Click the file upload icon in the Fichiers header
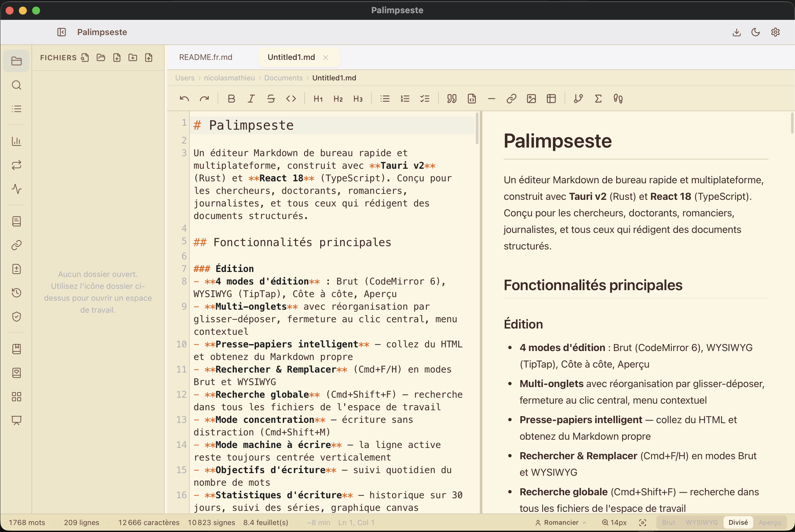Image resolution: width=795 pixels, height=532 pixels. pos(149,58)
